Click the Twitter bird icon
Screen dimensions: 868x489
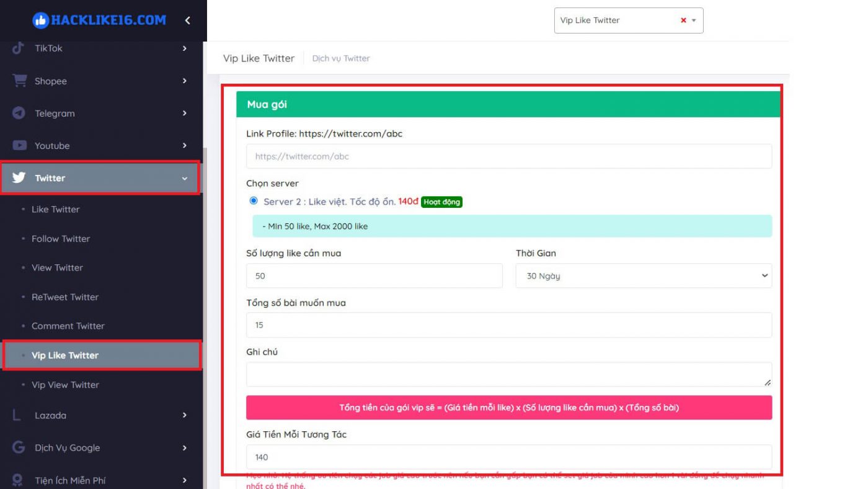(19, 178)
